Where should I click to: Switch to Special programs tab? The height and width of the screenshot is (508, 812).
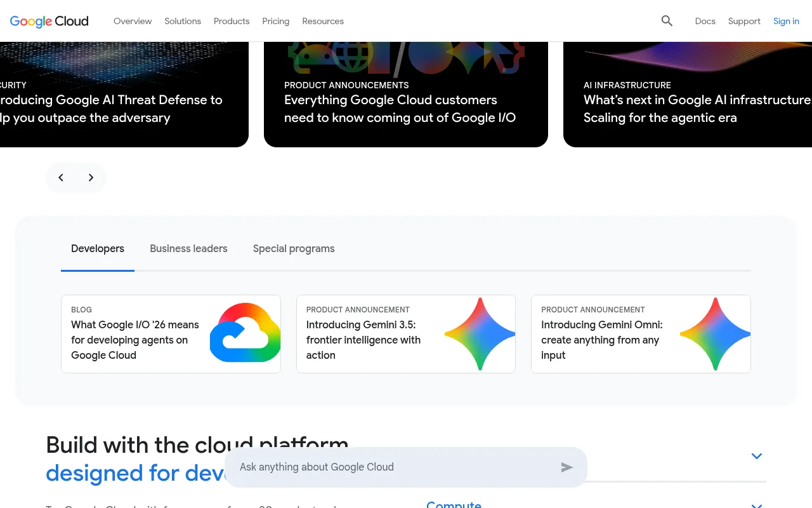click(294, 249)
